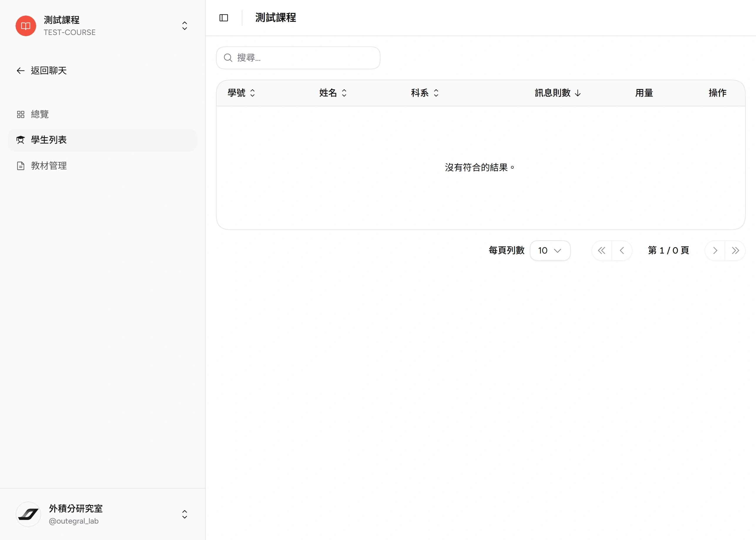Click the @outegral_lab handle text
Screen dimensions: 756x540
point(74,521)
